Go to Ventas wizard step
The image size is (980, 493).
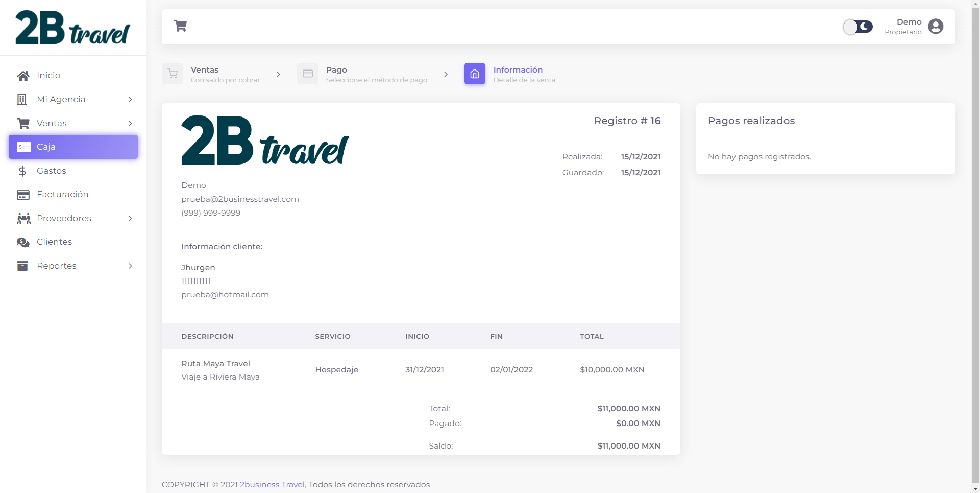click(211, 74)
